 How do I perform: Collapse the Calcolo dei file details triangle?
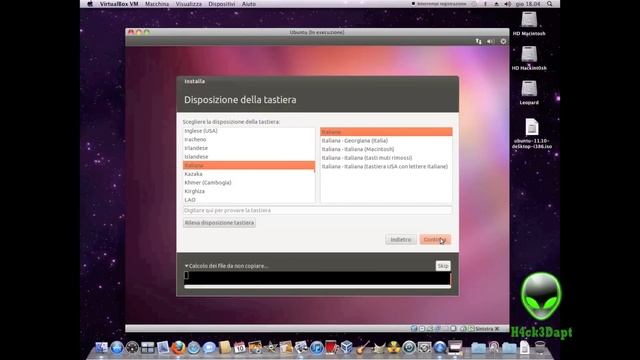[186, 266]
